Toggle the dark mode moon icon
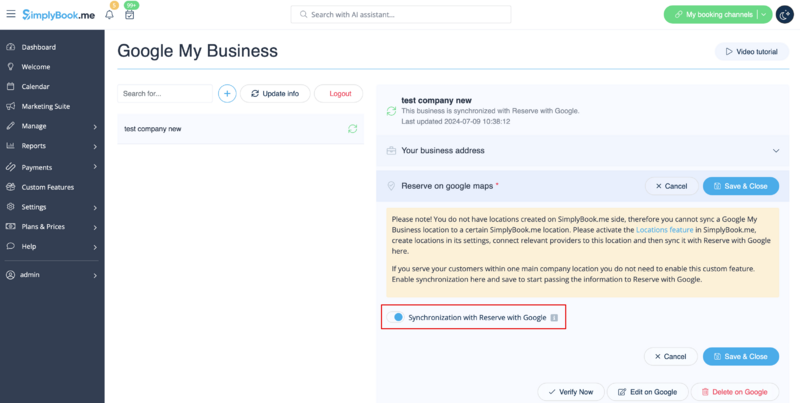The height and width of the screenshot is (403, 800). click(x=785, y=14)
